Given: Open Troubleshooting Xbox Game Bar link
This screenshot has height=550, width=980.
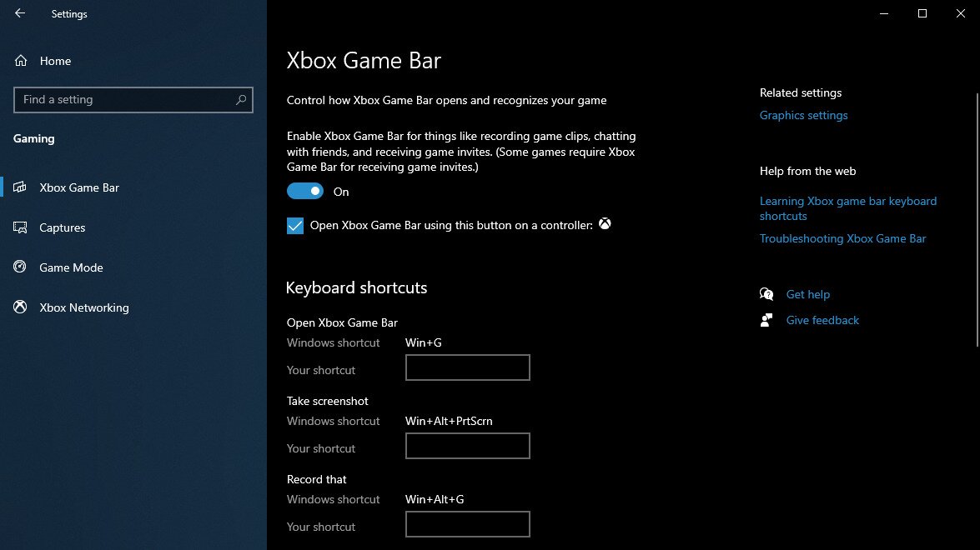Looking at the screenshot, I should 842,238.
